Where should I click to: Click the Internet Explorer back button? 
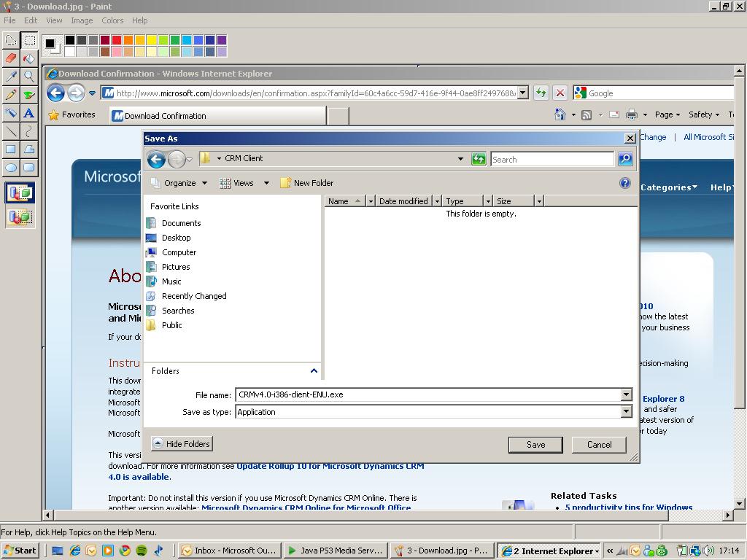55,93
